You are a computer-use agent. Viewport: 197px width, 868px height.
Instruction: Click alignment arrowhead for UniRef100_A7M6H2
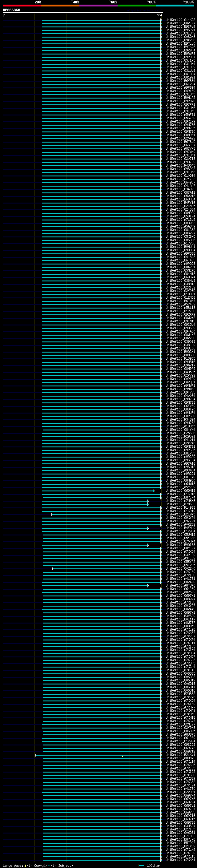point(148,504)
